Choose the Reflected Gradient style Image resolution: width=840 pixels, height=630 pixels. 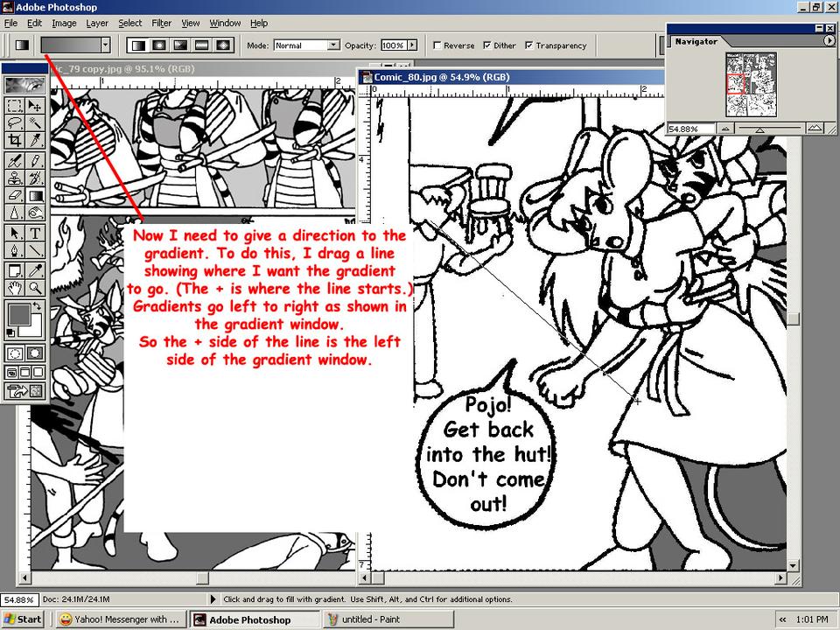[202, 45]
